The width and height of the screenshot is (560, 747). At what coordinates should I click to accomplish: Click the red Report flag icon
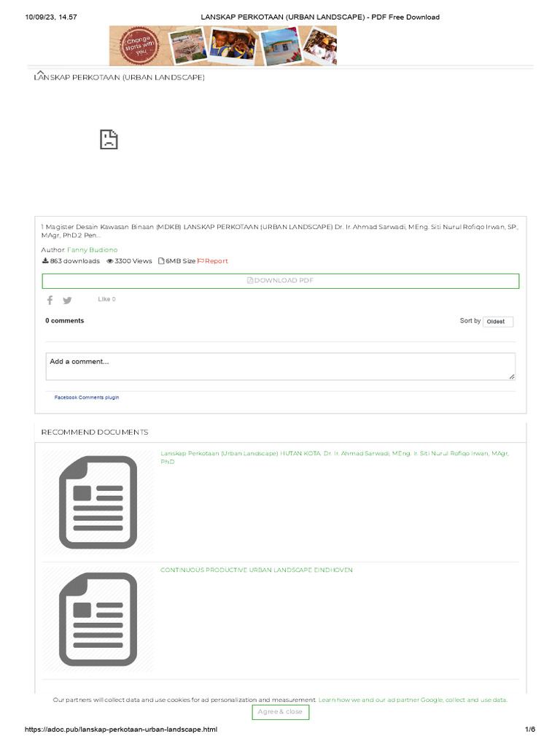click(201, 261)
